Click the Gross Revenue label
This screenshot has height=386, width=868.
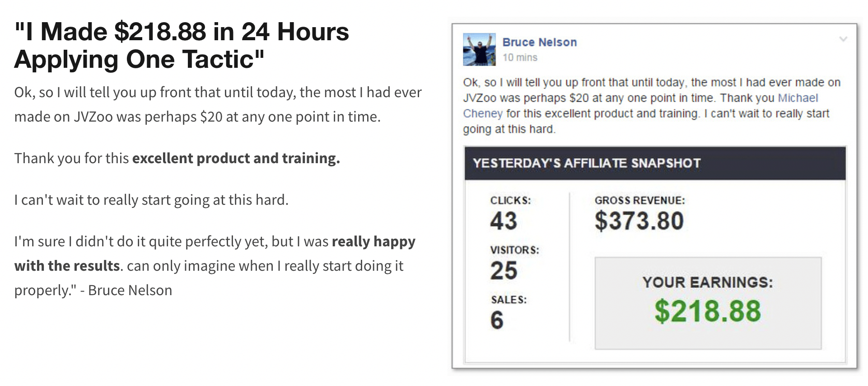(639, 200)
